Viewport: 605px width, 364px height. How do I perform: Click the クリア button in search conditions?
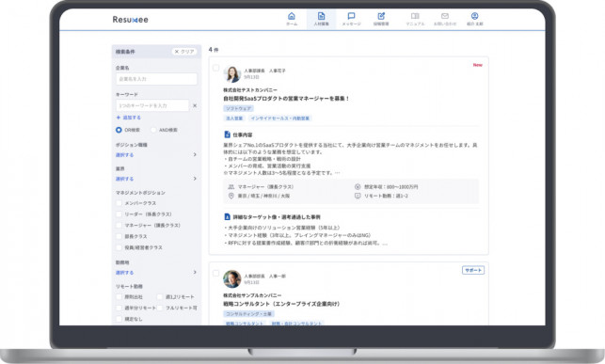coord(184,52)
